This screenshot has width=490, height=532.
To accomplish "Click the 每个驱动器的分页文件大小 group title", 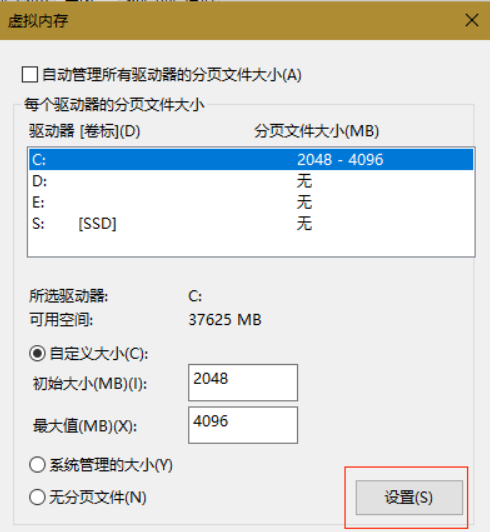I will [114, 105].
